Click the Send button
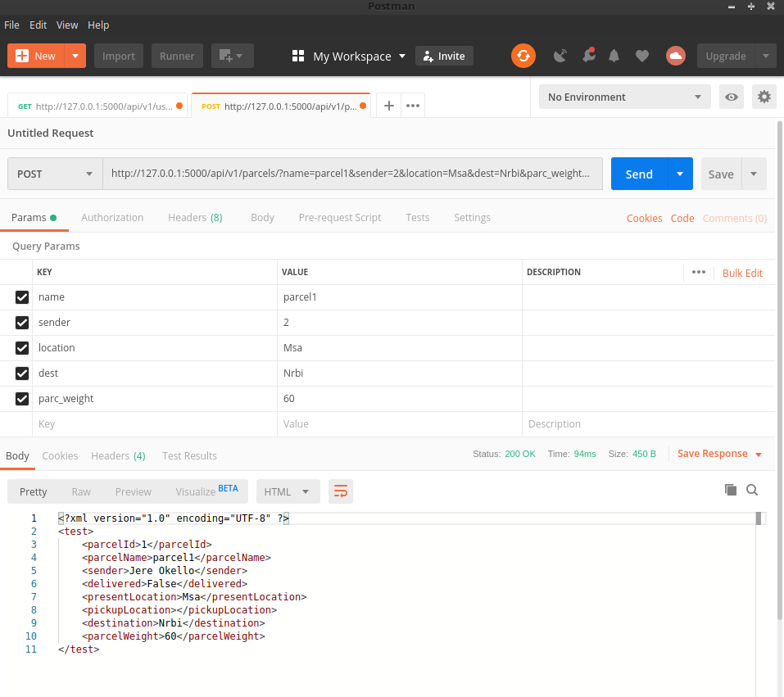 point(639,174)
